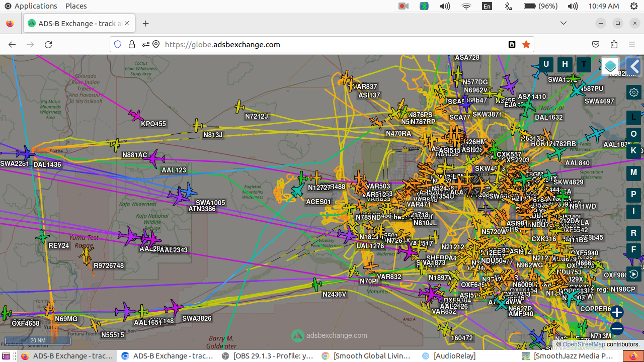The image size is (644, 362).
Task: Toggle the R map button
Action: (634, 233)
